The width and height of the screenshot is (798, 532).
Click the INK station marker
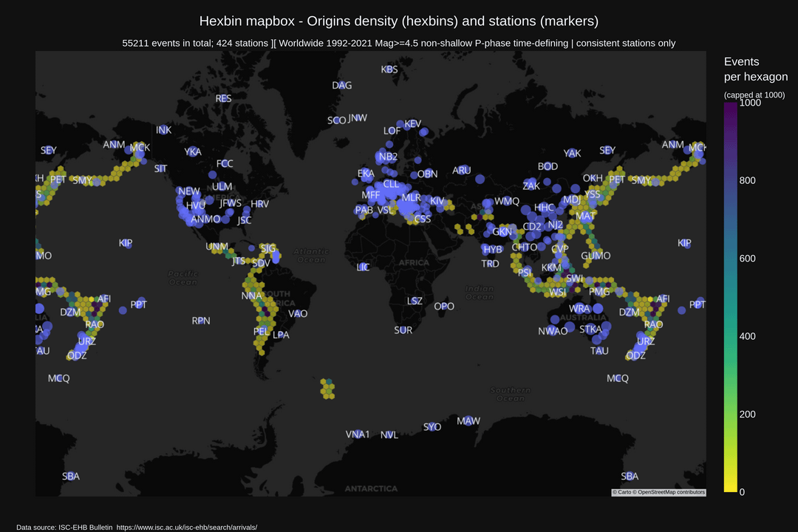[163, 130]
